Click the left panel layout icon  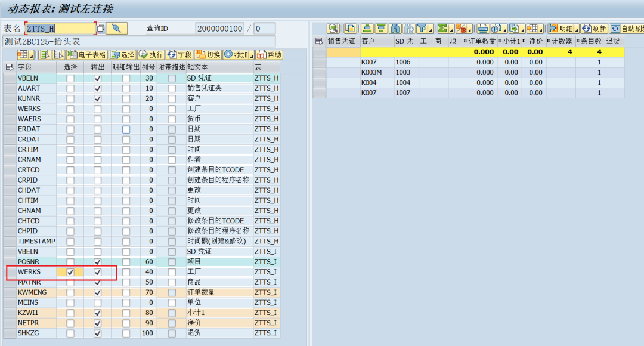click(23, 55)
